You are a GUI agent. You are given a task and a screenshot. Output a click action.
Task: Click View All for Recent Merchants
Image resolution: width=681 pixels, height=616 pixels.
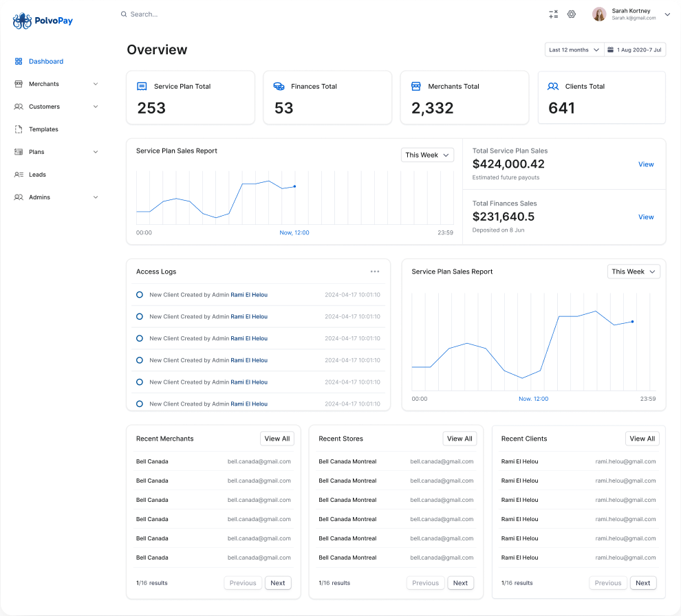point(277,439)
